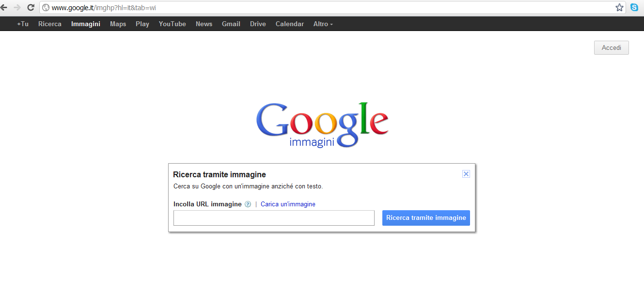Click the browser forward arrow
The image size is (644, 294).
pos(17,7)
